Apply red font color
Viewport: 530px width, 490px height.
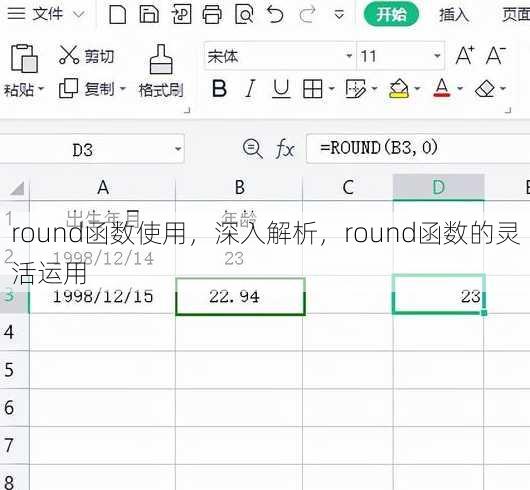point(441,88)
